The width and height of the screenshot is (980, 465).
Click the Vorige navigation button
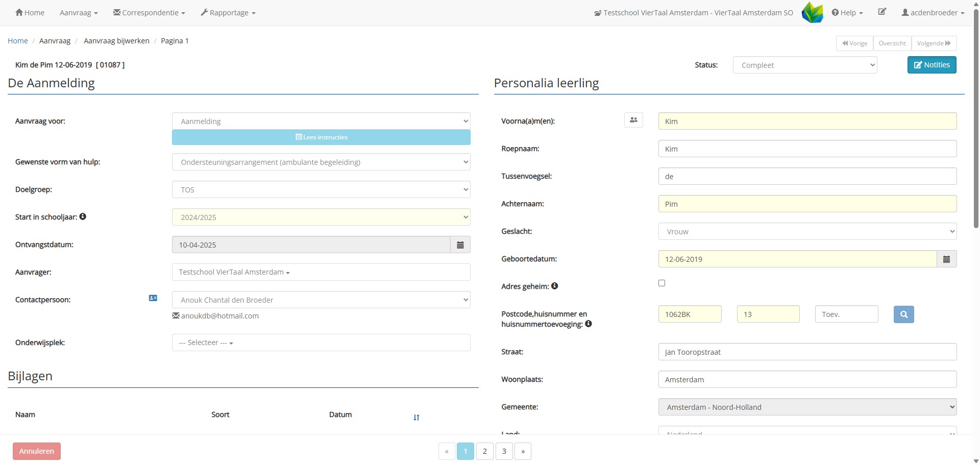(x=855, y=43)
